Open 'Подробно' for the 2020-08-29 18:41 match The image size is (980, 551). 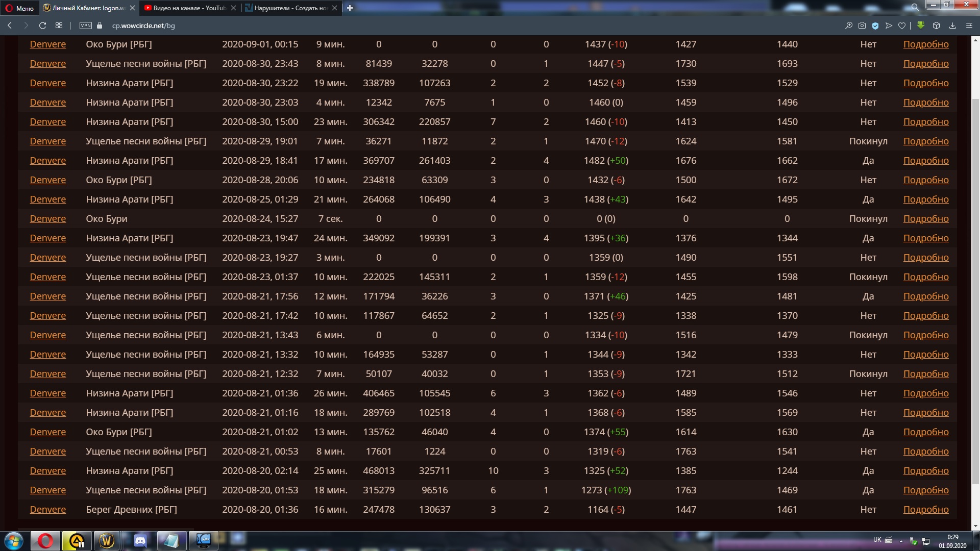click(925, 161)
